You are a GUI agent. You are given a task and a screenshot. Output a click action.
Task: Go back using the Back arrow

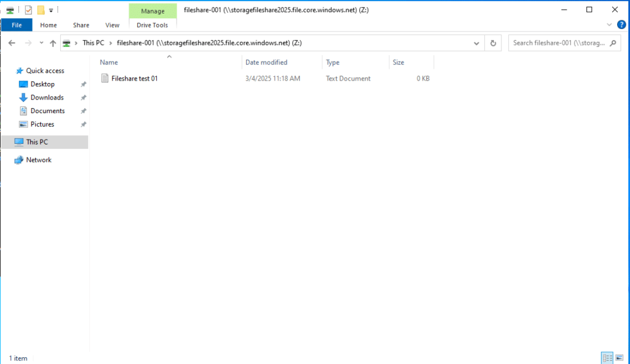click(x=12, y=43)
